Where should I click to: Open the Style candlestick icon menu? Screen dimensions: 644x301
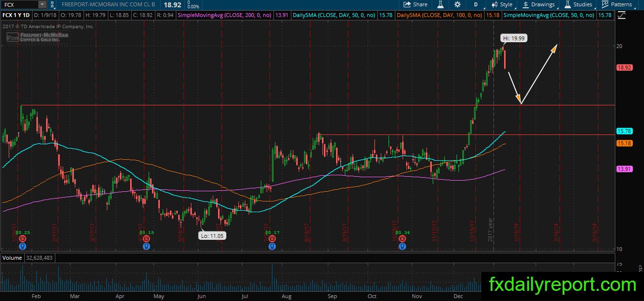click(x=502, y=4)
